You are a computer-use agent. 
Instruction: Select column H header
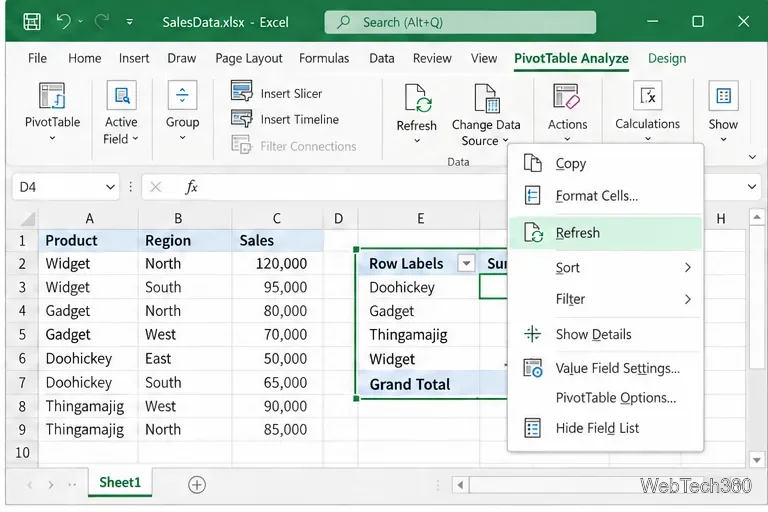click(x=721, y=219)
